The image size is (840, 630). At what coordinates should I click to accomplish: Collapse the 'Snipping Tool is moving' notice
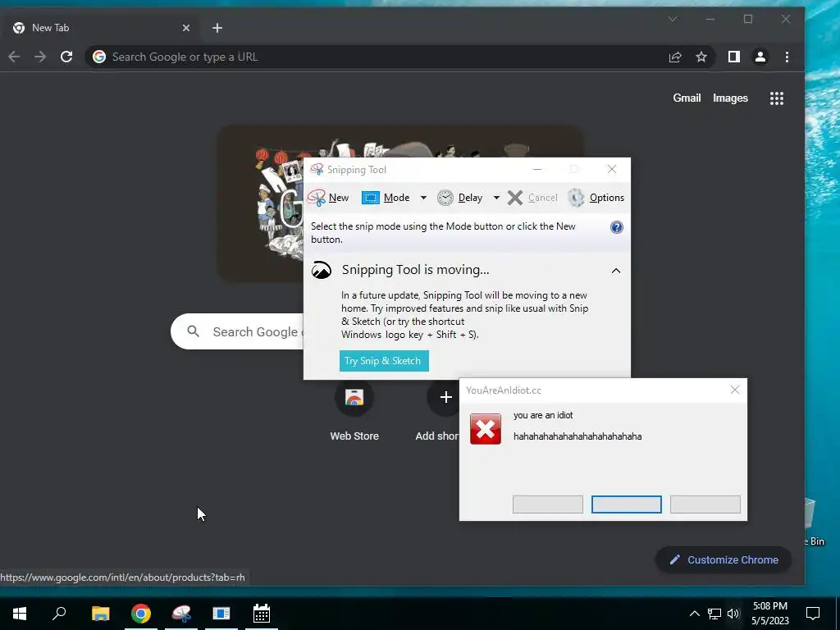point(616,271)
